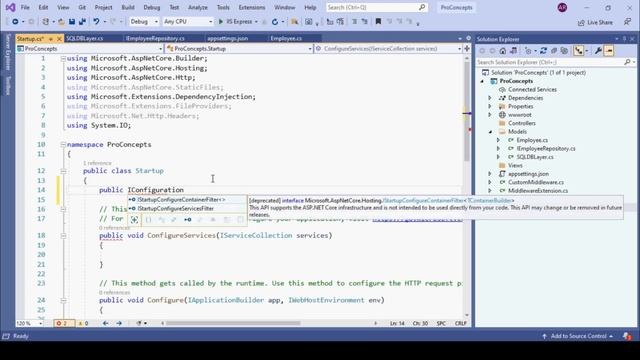Click the Save All toolbar icon

82,22
